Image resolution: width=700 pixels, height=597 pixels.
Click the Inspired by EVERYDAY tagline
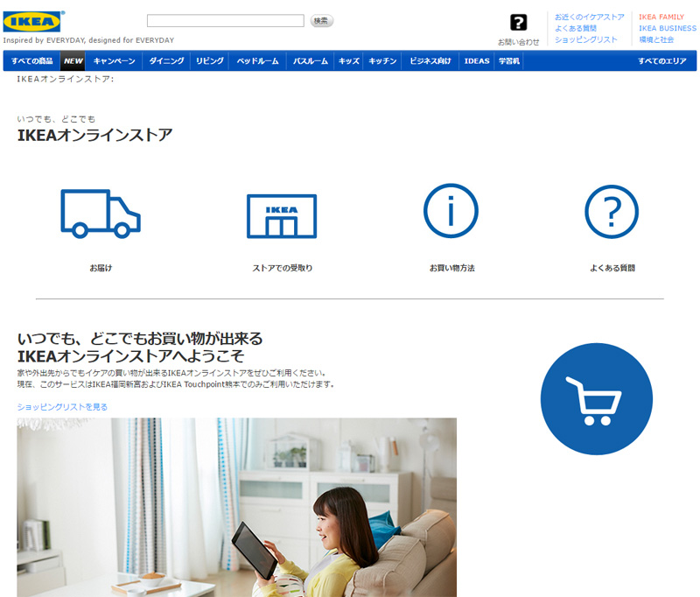point(88,40)
